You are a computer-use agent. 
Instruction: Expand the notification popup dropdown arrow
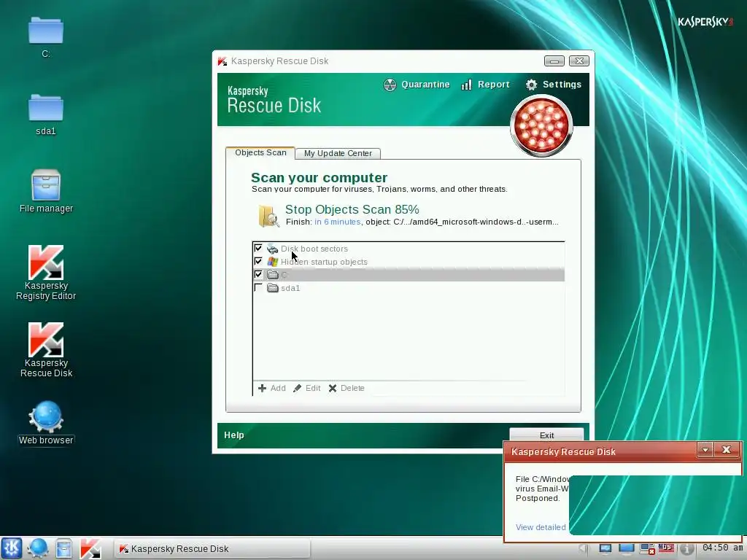pyautogui.click(x=705, y=450)
